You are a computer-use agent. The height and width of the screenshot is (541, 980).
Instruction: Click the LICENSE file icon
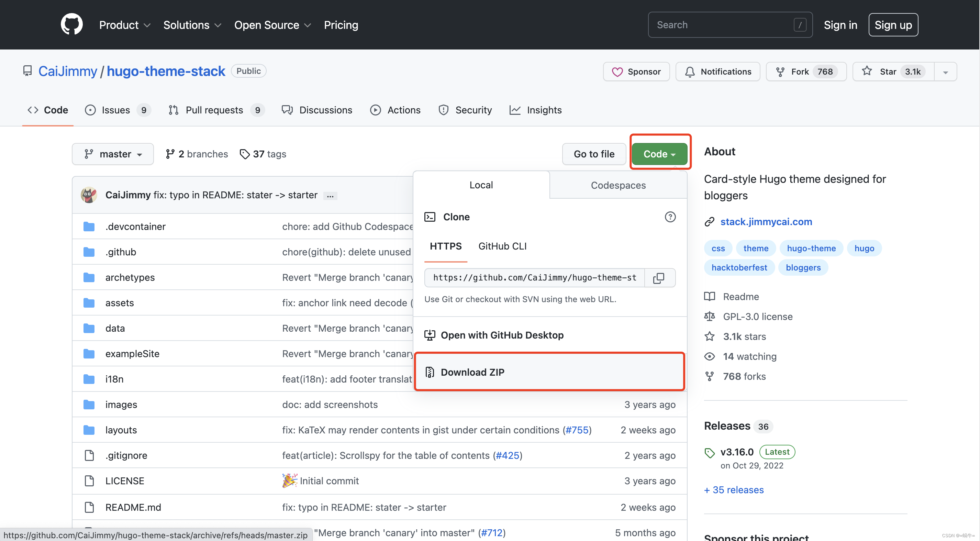tap(89, 481)
